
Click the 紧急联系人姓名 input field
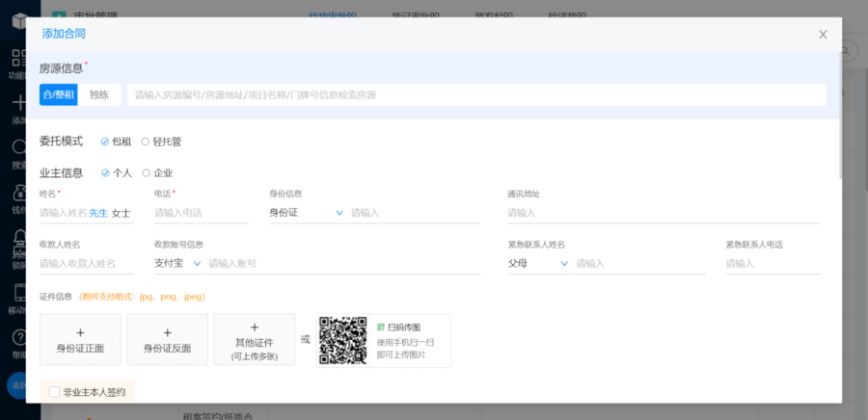click(x=640, y=264)
